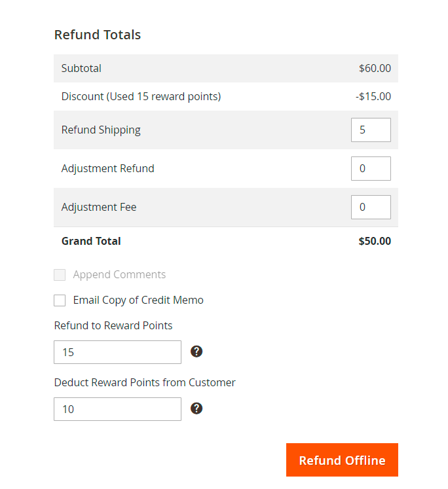
Task: Click the Grand Total $50.00 amount
Action: [375, 241]
